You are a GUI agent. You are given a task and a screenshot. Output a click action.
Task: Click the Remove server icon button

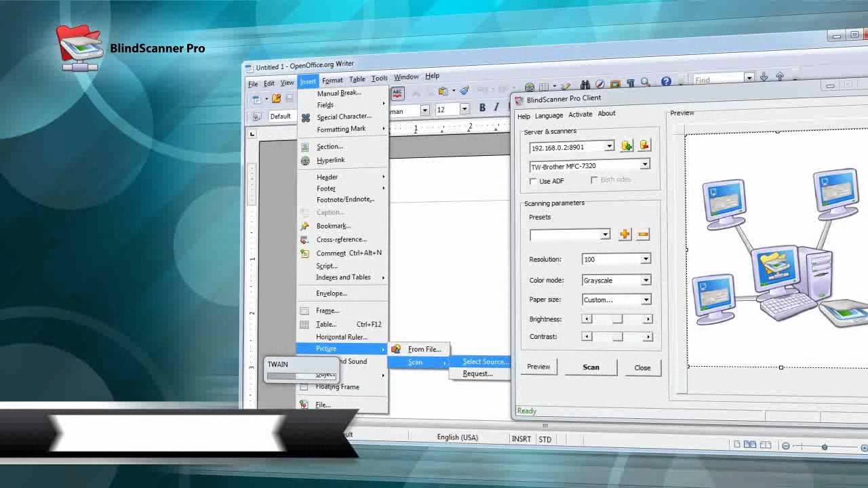644,145
